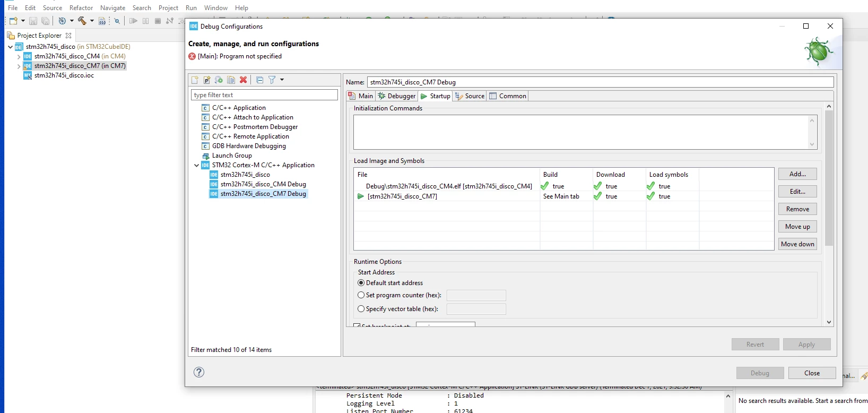Click the binary 010 file icon
Image resolution: width=868 pixels, height=413 pixels.
point(102,21)
